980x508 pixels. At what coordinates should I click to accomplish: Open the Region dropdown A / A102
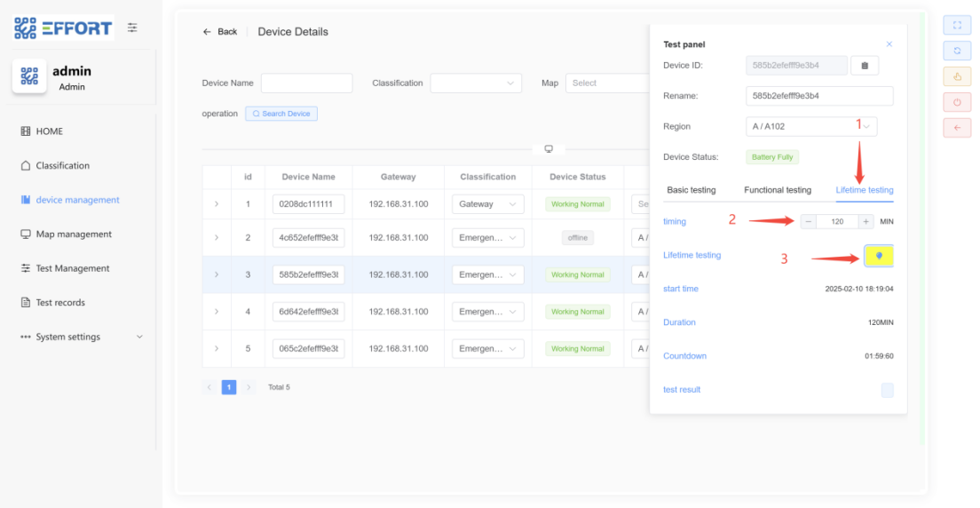pos(810,126)
